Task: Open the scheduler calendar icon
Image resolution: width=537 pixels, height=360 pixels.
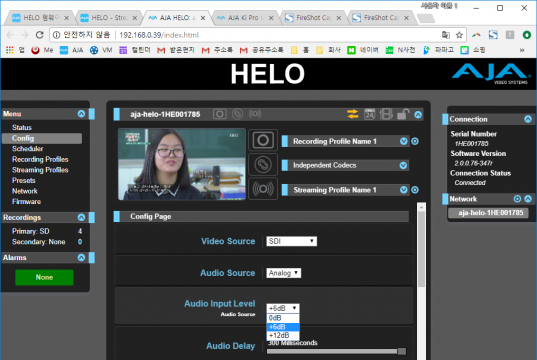Action: [x=369, y=114]
